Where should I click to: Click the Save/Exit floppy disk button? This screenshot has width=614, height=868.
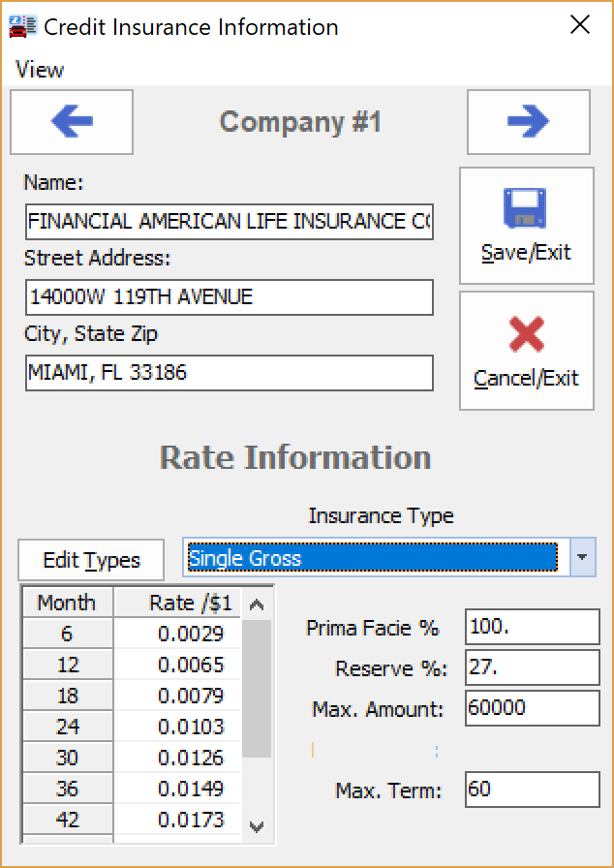526,226
